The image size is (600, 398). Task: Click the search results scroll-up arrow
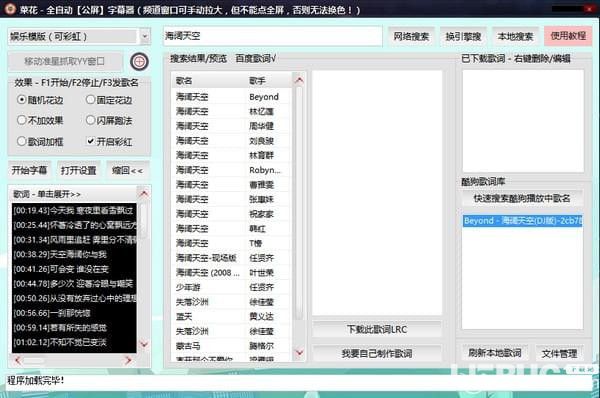(x=299, y=80)
